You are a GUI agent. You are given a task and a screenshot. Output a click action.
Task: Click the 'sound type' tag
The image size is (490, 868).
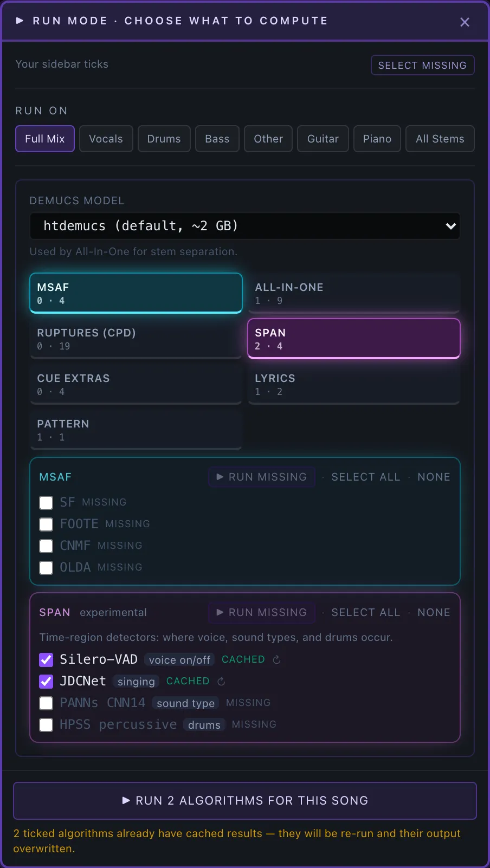185,703
